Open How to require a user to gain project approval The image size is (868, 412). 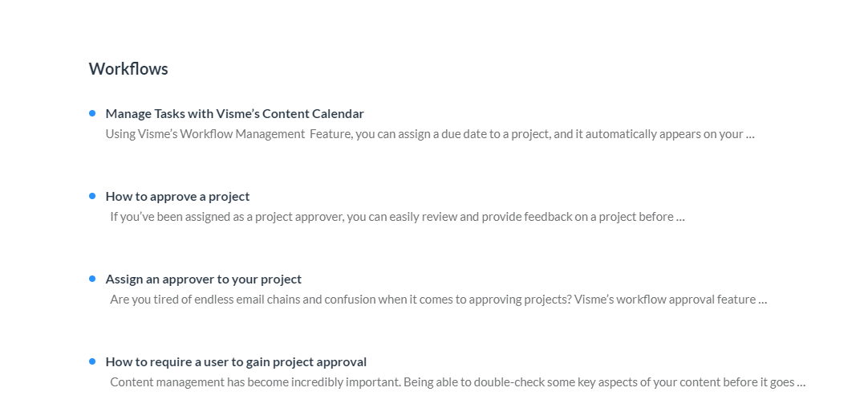236,362
